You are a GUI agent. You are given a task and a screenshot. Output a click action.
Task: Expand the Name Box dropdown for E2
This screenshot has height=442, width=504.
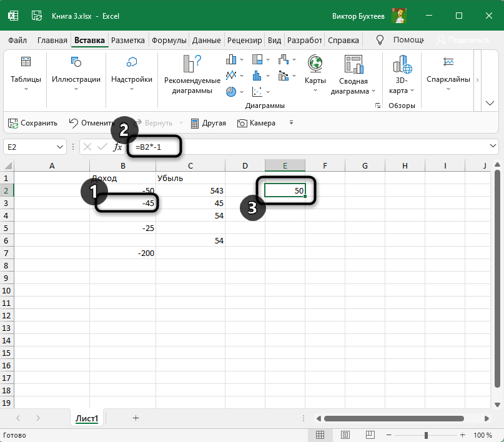(60, 147)
